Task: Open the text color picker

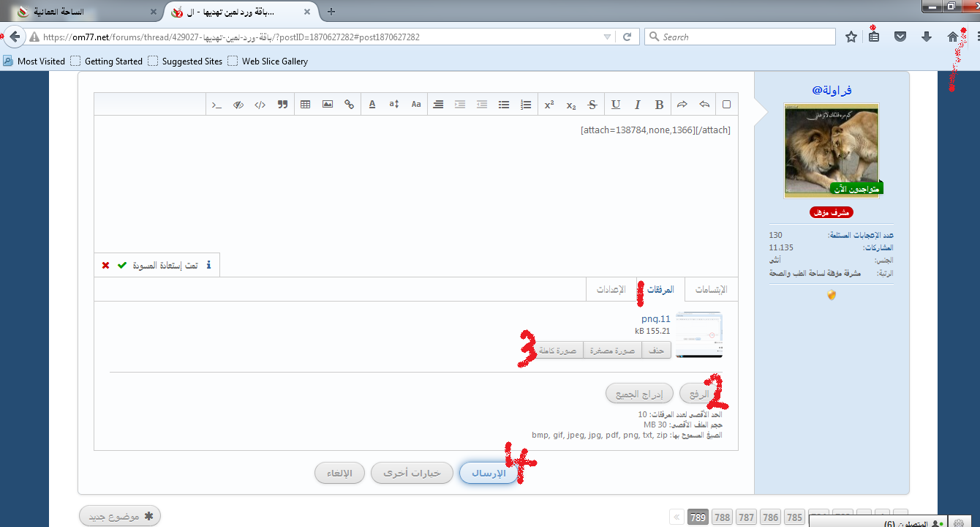Action: point(372,105)
